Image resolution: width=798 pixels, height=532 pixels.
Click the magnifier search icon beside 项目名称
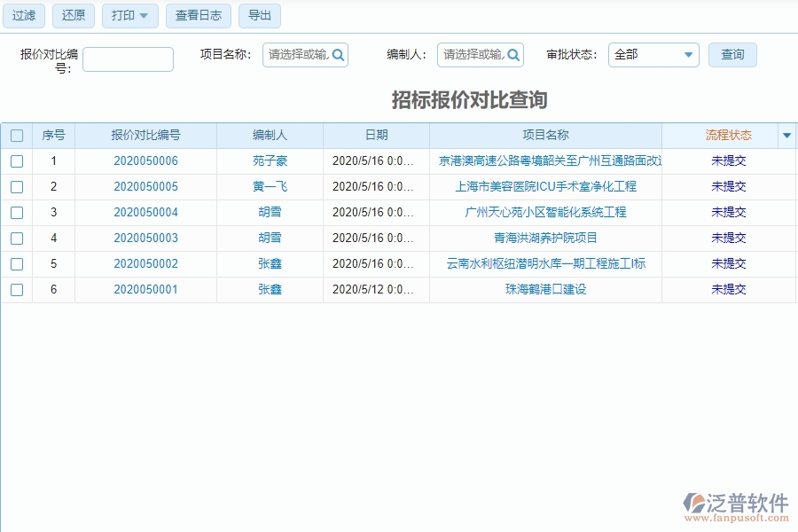(x=337, y=55)
